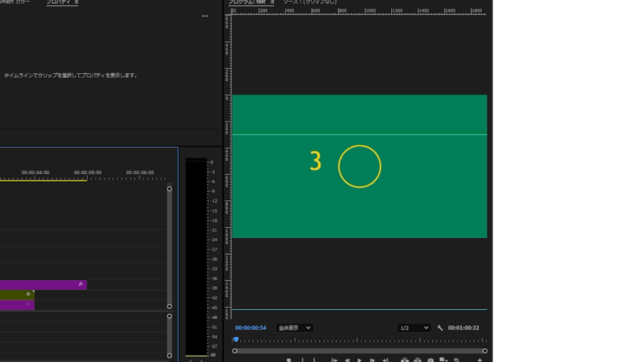Toggle the Comparison View icon

(443, 359)
